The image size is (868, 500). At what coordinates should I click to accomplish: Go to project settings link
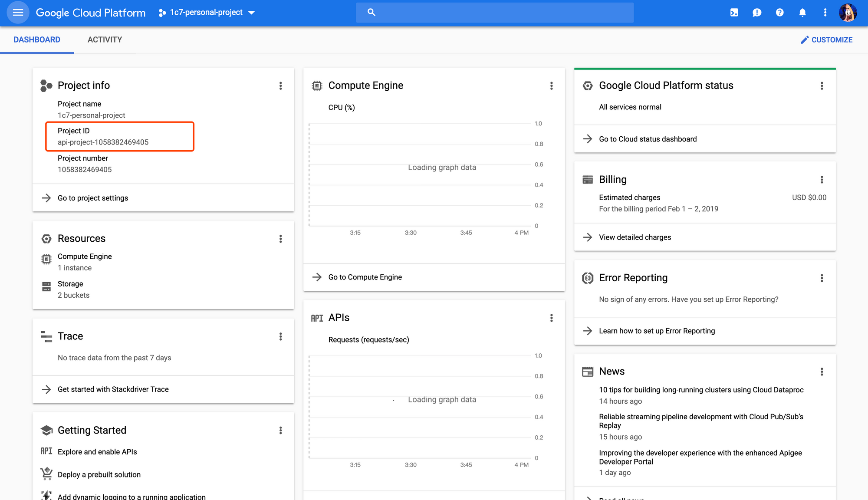(x=92, y=198)
